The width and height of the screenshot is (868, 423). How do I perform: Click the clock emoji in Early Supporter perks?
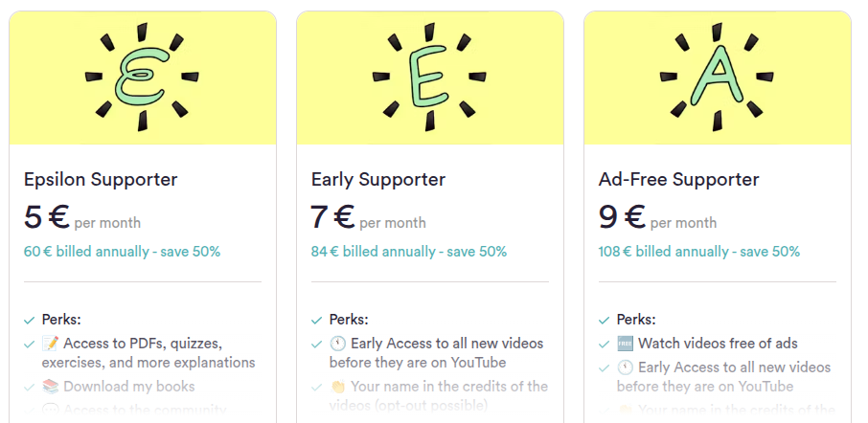pos(337,344)
